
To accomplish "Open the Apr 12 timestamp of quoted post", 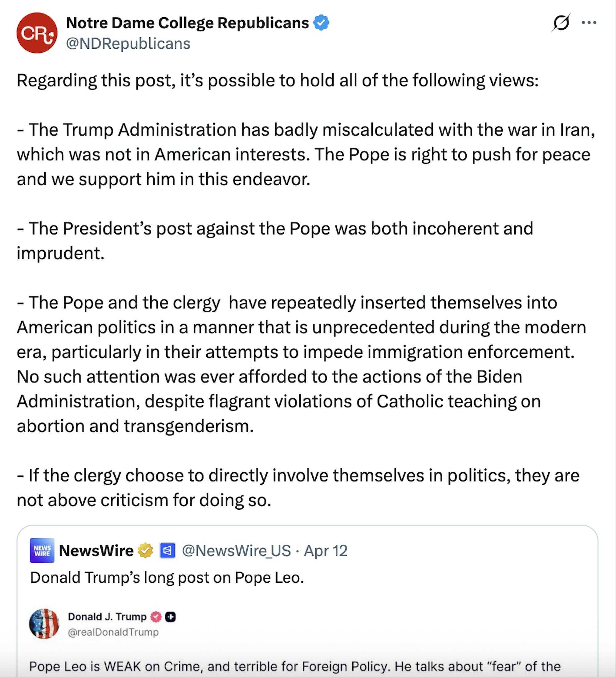I will click(x=325, y=550).
